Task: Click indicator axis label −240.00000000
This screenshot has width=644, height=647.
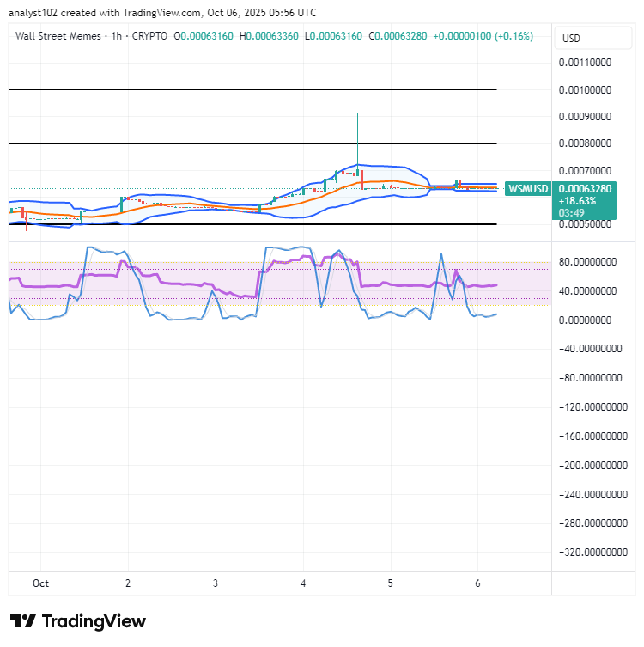Action: pyautogui.click(x=592, y=495)
